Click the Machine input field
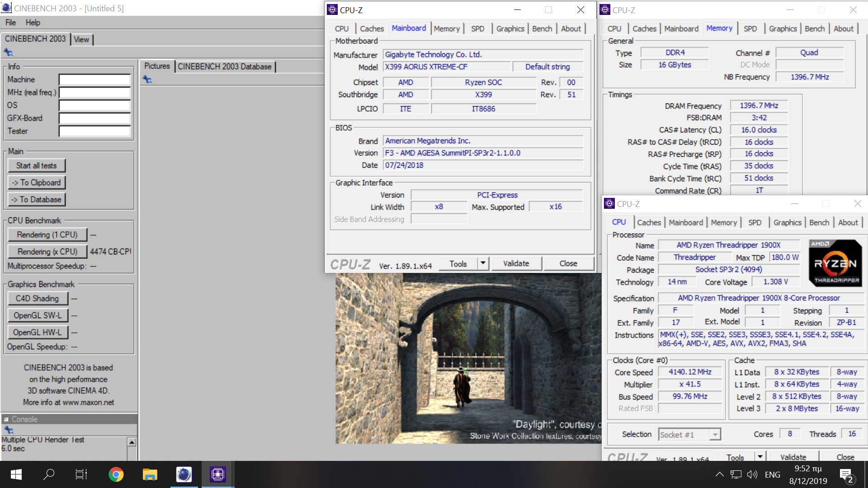 (94, 80)
